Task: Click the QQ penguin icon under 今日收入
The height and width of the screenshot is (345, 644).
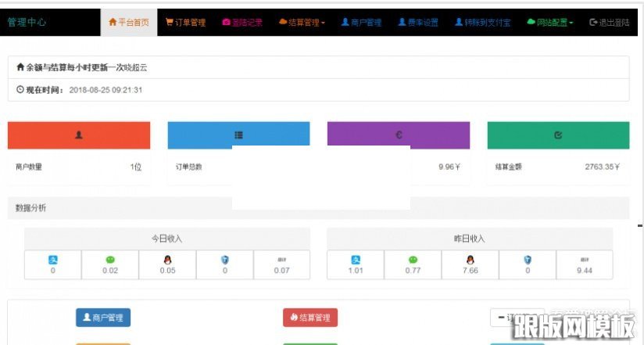Action: pyautogui.click(x=167, y=260)
